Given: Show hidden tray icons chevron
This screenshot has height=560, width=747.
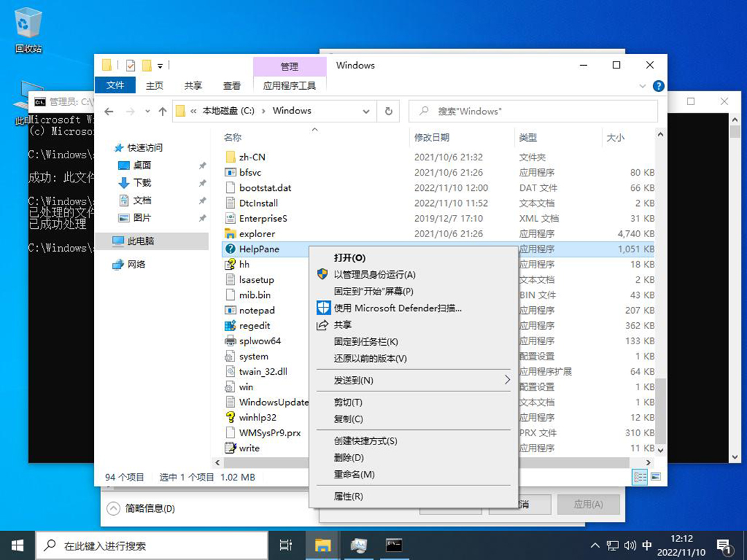Looking at the screenshot, I should tap(595, 545).
